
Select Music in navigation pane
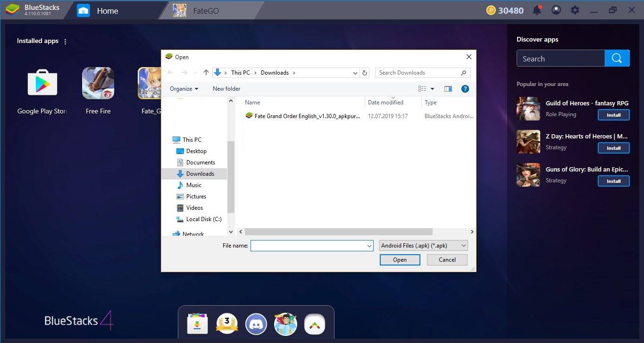click(189, 185)
